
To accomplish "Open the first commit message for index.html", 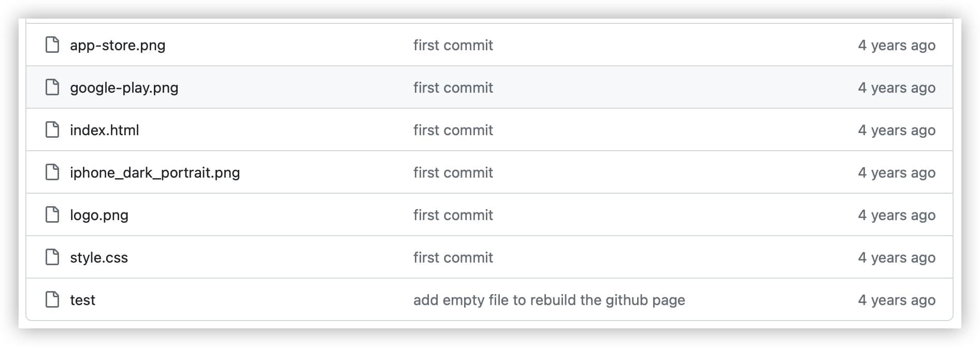I will click(453, 130).
